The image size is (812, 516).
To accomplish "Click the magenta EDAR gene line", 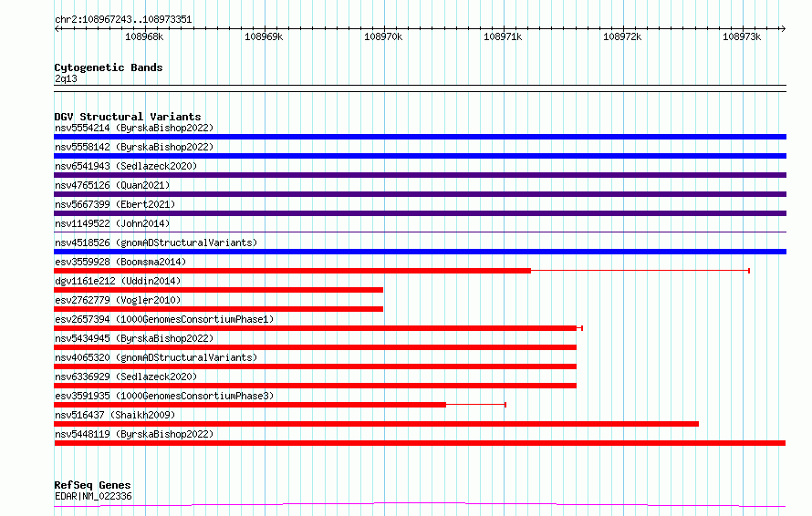I will click(x=420, y=505).
